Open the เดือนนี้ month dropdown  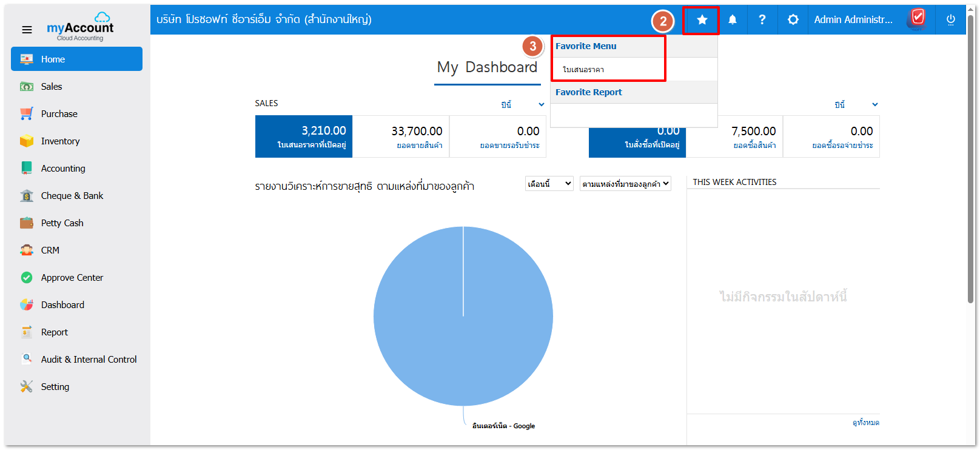pyautogui.click(x=549, y=184)
